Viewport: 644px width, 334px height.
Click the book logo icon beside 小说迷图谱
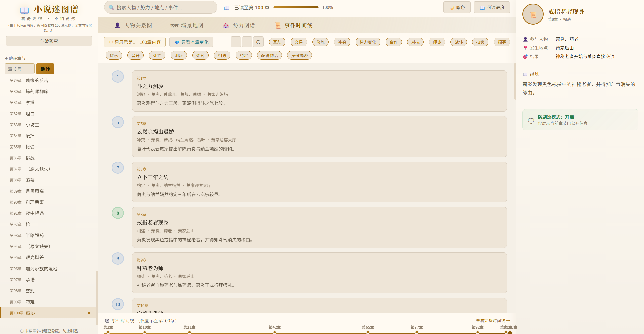coord(24,10)
